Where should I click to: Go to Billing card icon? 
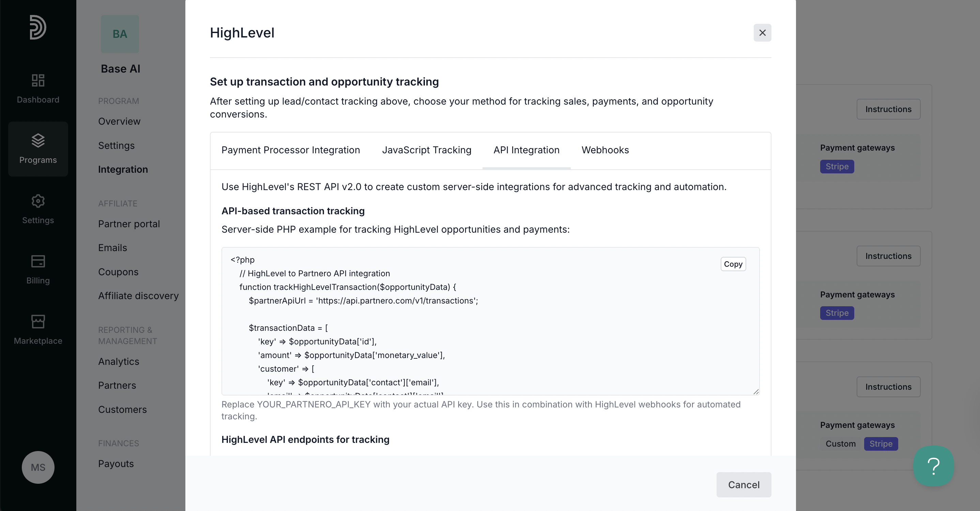(38, 261)
